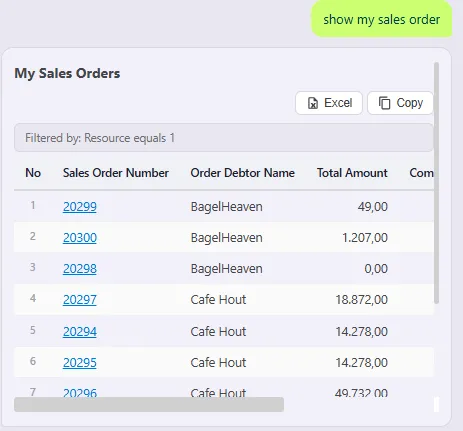Sort by the No column header

point(33,173)
